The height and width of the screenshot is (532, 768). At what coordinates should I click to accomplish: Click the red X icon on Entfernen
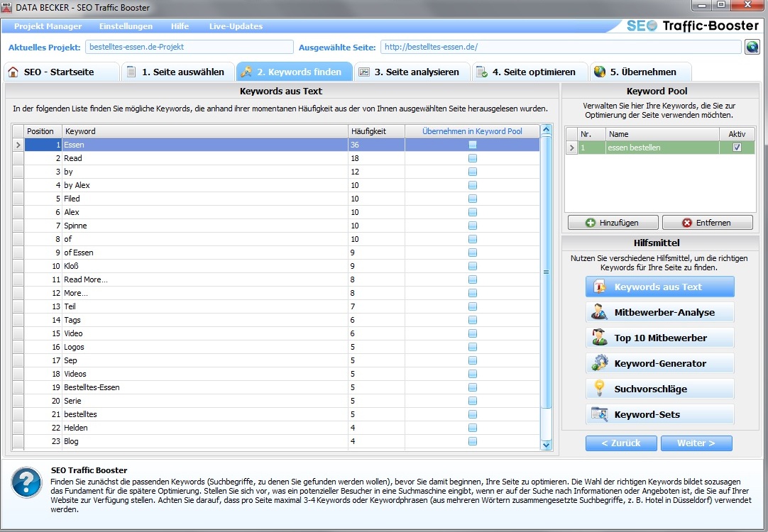(x=687, y=223)
